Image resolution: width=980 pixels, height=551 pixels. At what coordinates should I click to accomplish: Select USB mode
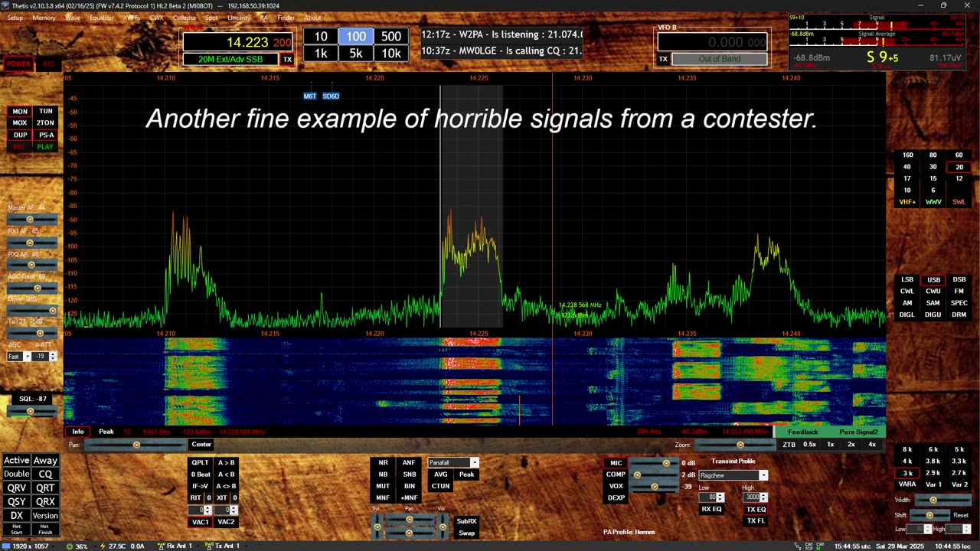(933, 280)
